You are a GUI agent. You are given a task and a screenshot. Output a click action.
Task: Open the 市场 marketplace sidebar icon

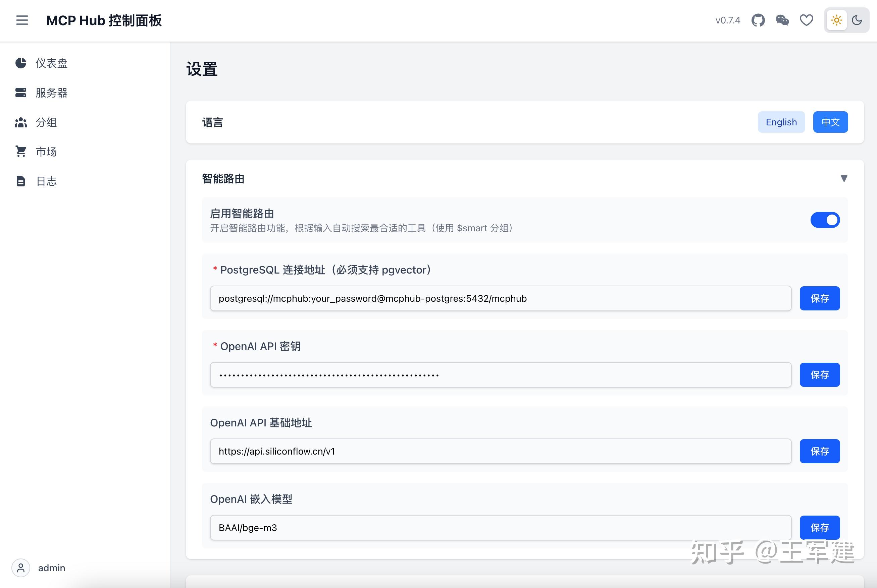click(x=21, y=151)
